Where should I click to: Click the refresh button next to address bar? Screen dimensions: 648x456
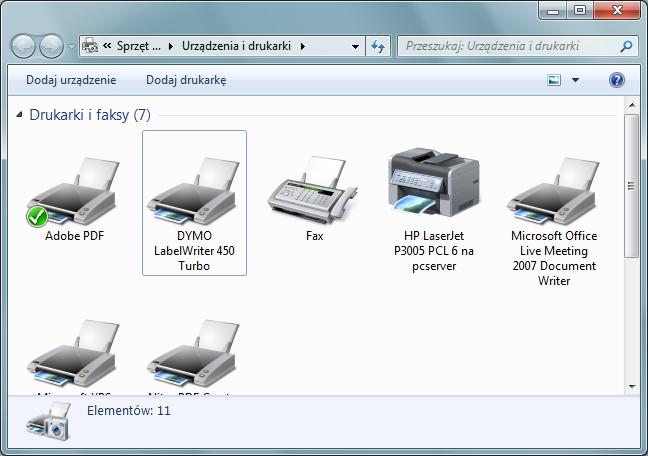378,46
